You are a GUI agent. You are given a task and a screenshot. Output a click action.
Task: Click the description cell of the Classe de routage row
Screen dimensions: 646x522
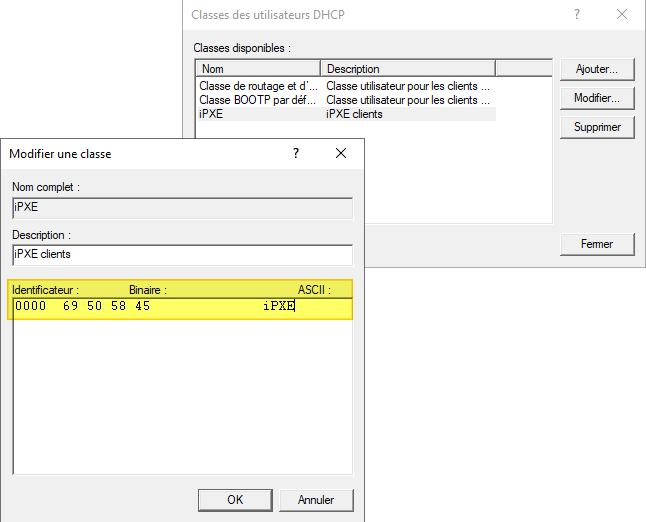coord(408,86)
